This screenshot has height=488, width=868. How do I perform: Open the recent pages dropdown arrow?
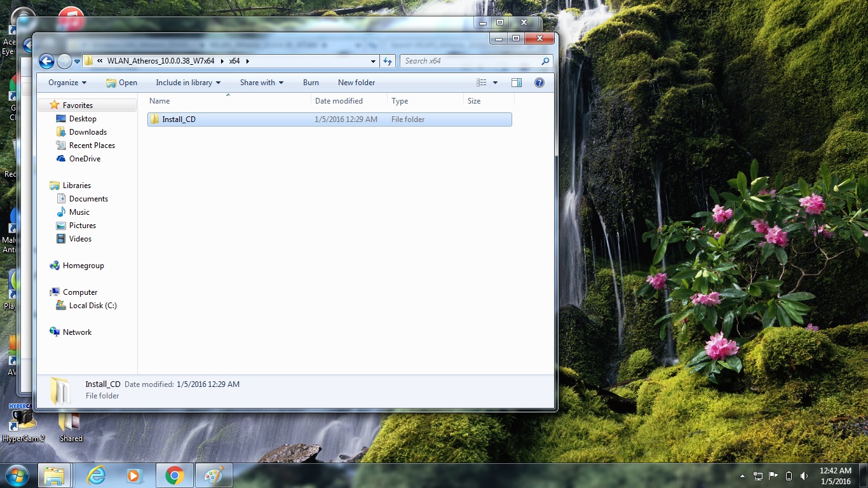[x=78, y=62]
